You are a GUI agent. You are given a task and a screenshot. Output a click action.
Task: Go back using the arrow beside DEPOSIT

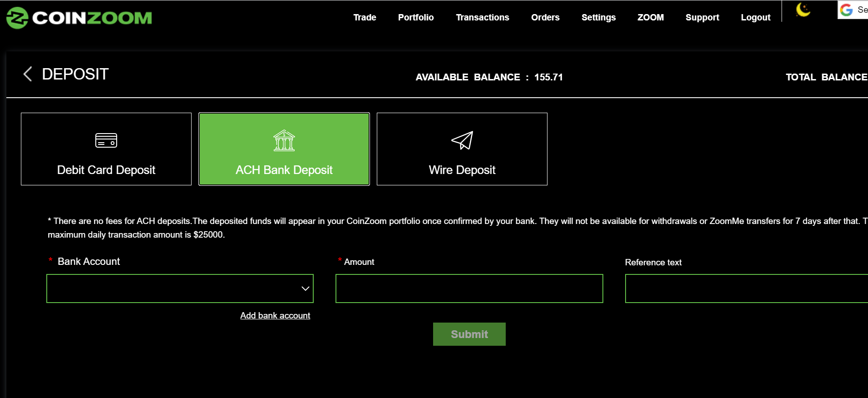28,74
